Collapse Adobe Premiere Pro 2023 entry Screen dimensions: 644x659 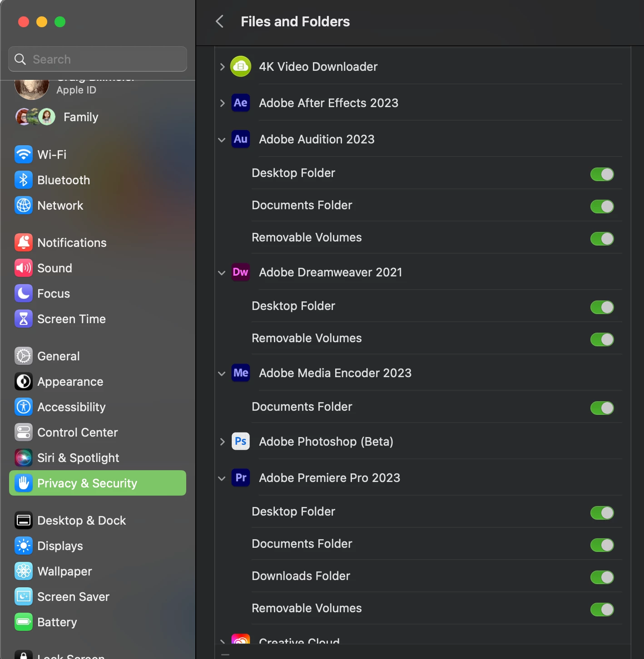(222, 478)
